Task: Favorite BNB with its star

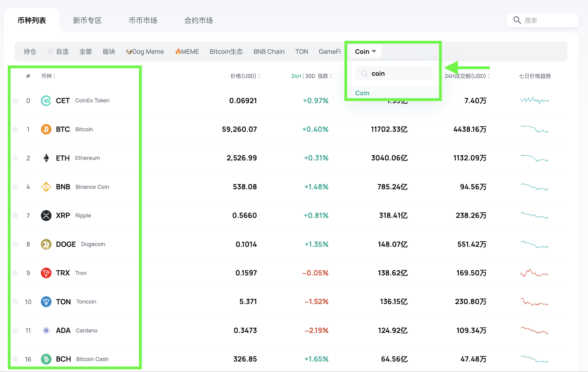Action: click(x=15, y=187)
